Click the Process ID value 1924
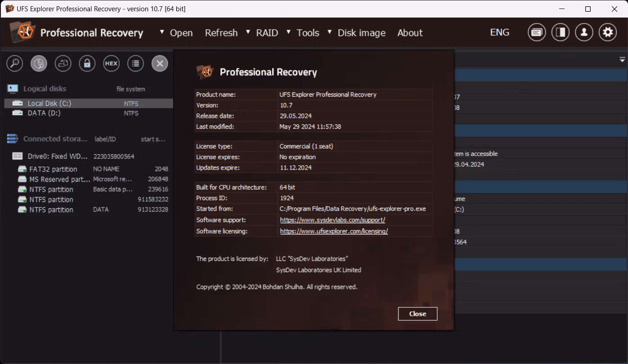628x364 pixels. pos(287,198)
